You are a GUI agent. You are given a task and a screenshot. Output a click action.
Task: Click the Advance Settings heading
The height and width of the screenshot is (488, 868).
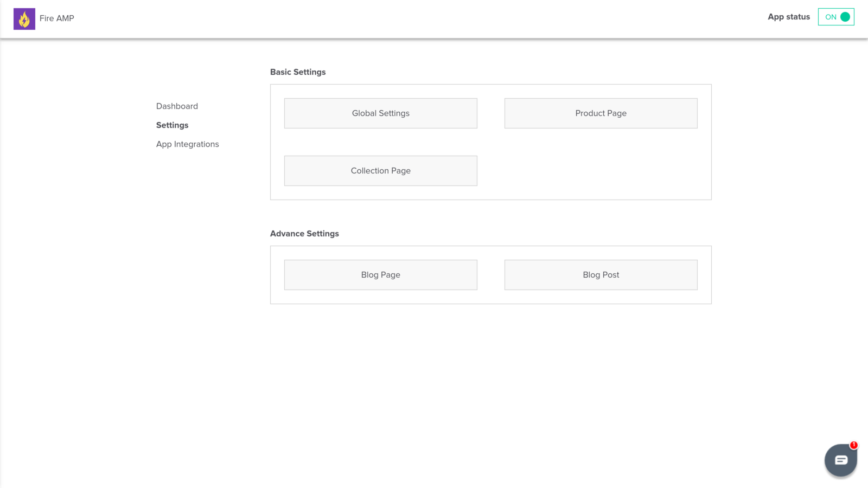pos(304,233)
